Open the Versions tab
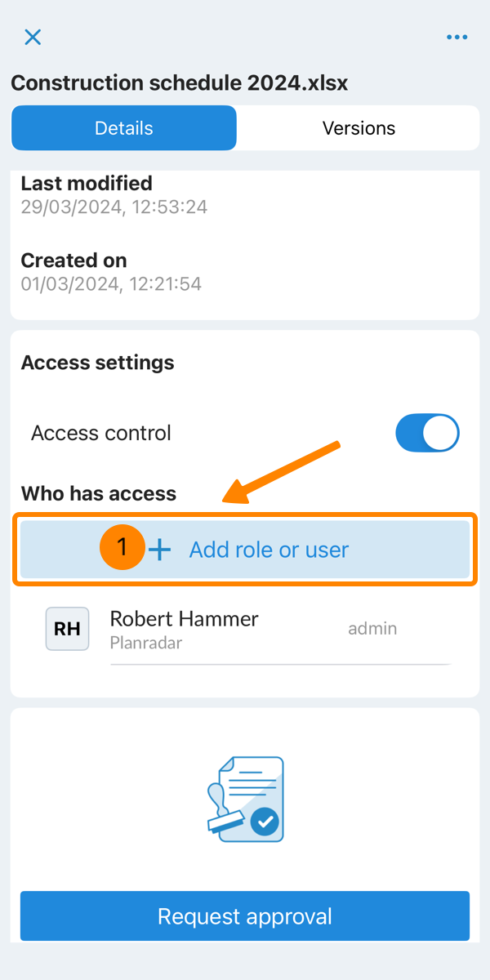 click(x=359, y=128)
